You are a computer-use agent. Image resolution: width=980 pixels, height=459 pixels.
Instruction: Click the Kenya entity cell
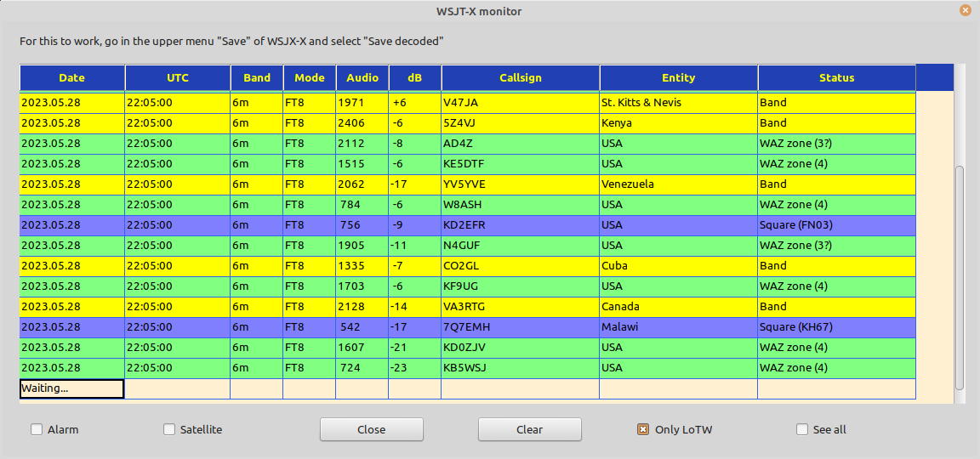[679, 123]
